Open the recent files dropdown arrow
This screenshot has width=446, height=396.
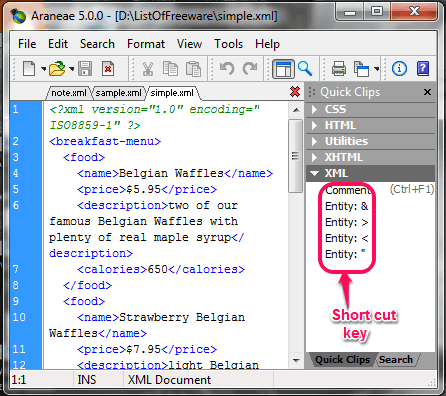coord(72,69)
